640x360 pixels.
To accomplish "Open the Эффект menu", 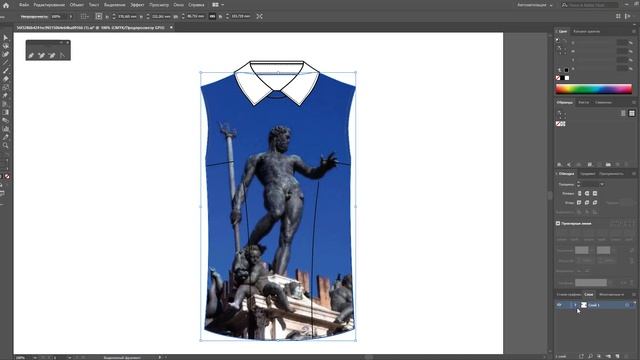I will coord(137,5).
